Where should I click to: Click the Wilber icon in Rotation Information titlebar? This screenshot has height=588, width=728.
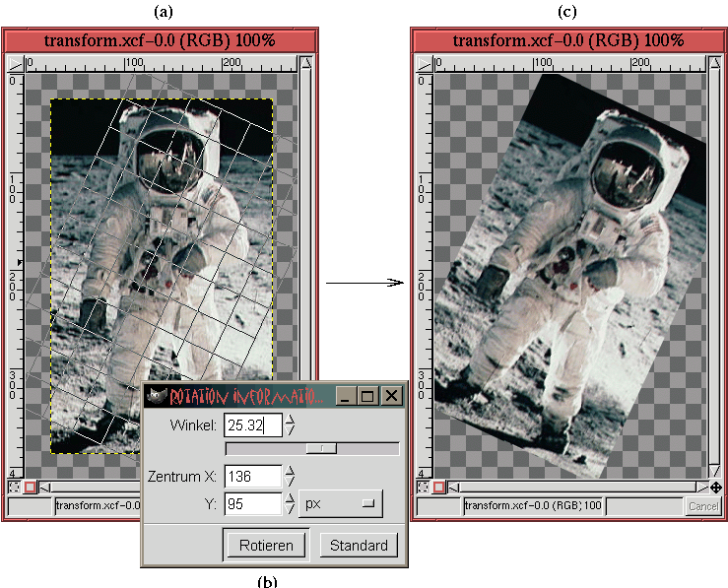tap(157, 396)
